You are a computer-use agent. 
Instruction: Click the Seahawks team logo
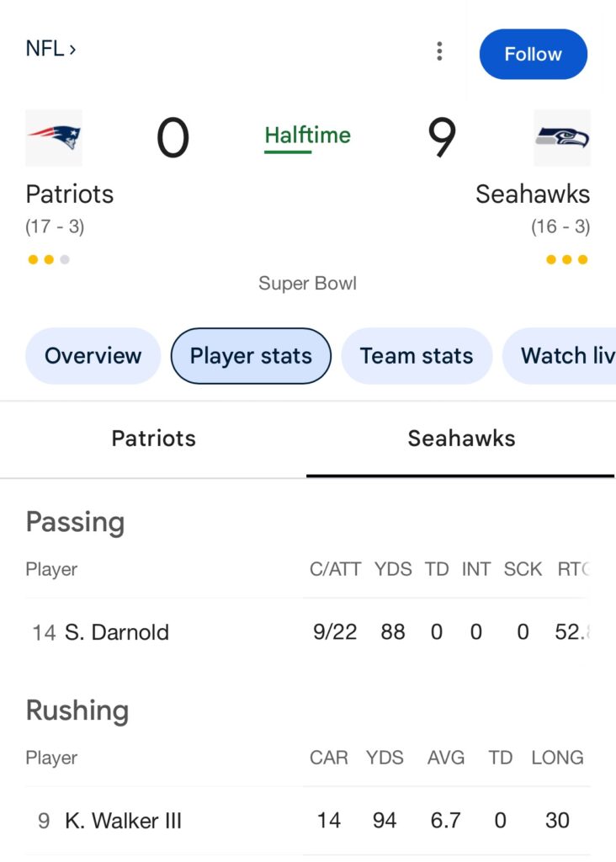coord(562,138)
